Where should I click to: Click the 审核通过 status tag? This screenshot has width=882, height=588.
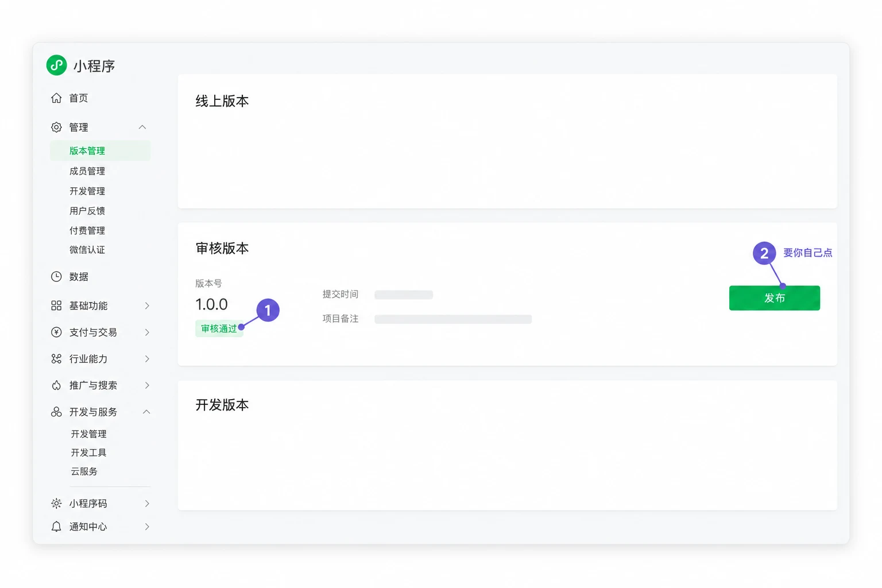(219, 328)
